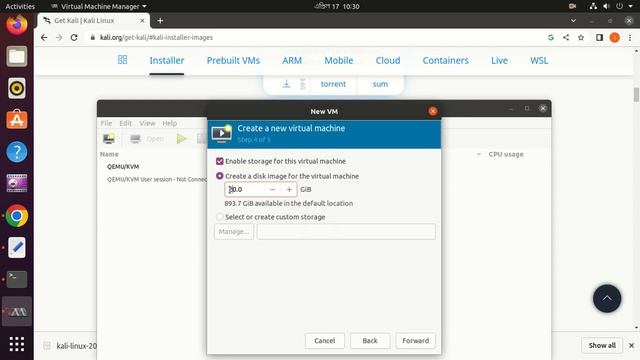Select Virtual Machine Manager dock icon

pyautogui.click(x=17, y=311)
